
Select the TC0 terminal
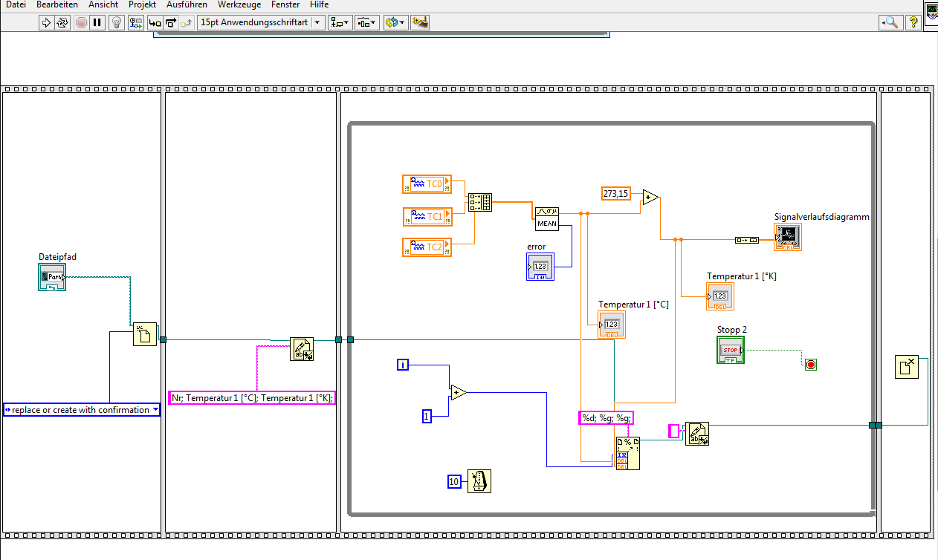[427, 184]
